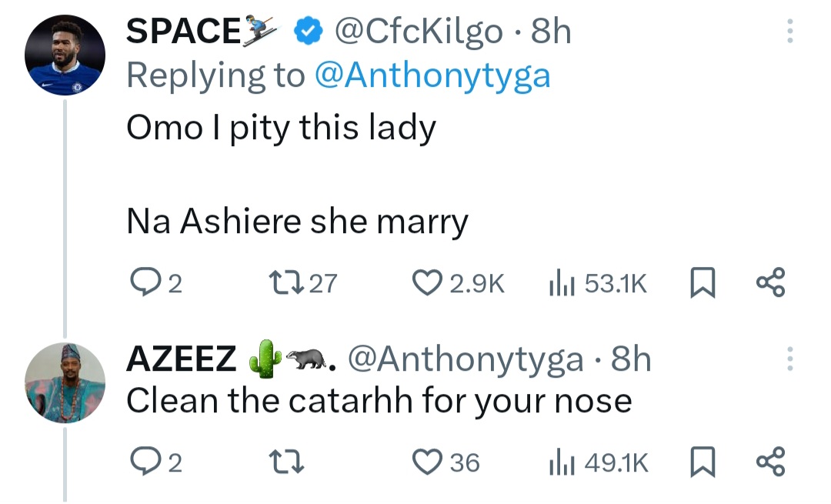This screenshot has height=504, width=831.
Task: Open the @Anthonytyga link in Replying to
Action: click(432, 75)
